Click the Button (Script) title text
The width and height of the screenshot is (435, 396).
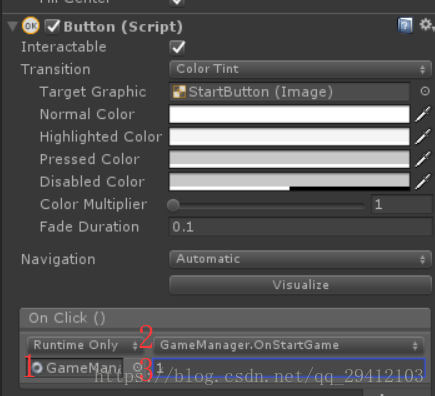coord(123,27)
